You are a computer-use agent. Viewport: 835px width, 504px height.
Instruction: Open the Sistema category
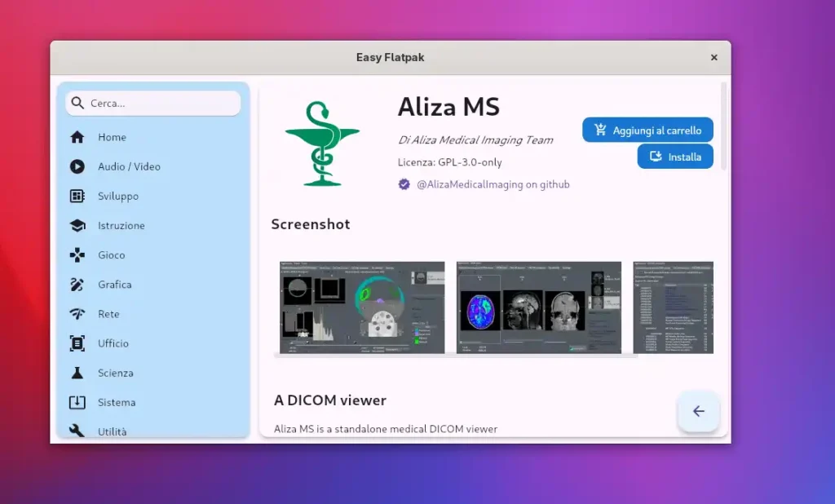pyautogui.click(x=117, y=402)
